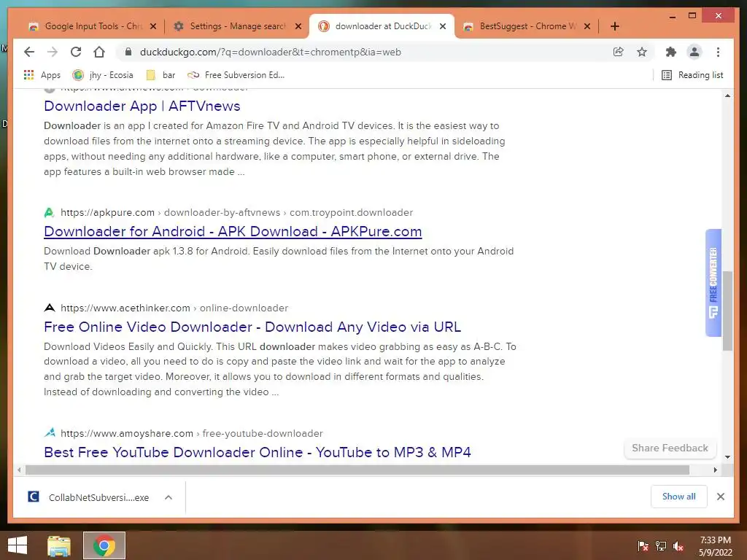This screenshot has width=747, height=560.
Task: Bookmark this page with the star
Action: pos(642,52)
